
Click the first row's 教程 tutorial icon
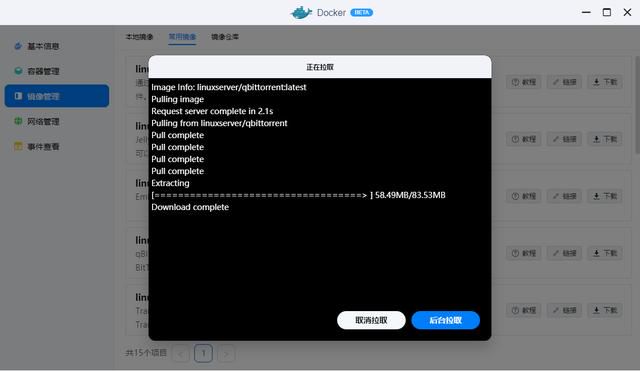pos(516,82)
